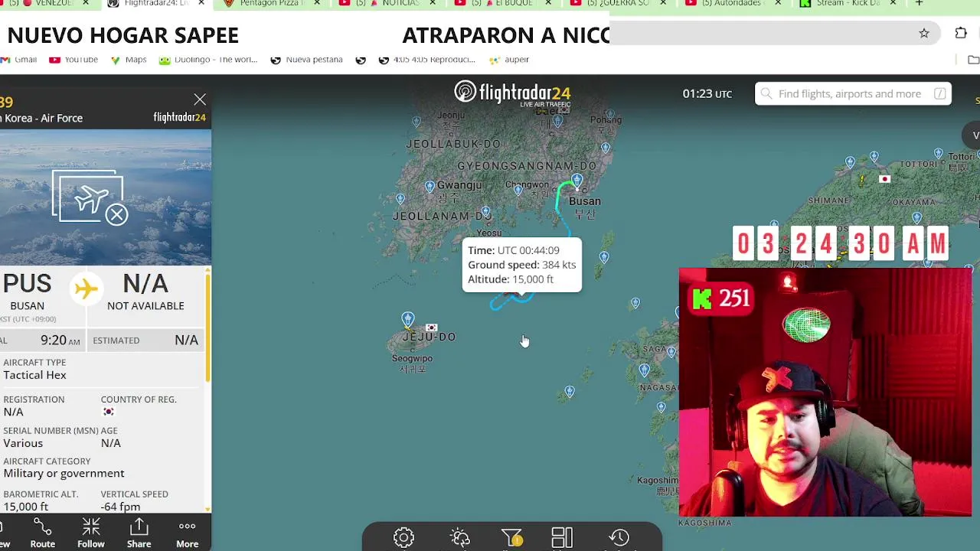
Task: Open the YouTube bookmark
Action: point(73,60)
